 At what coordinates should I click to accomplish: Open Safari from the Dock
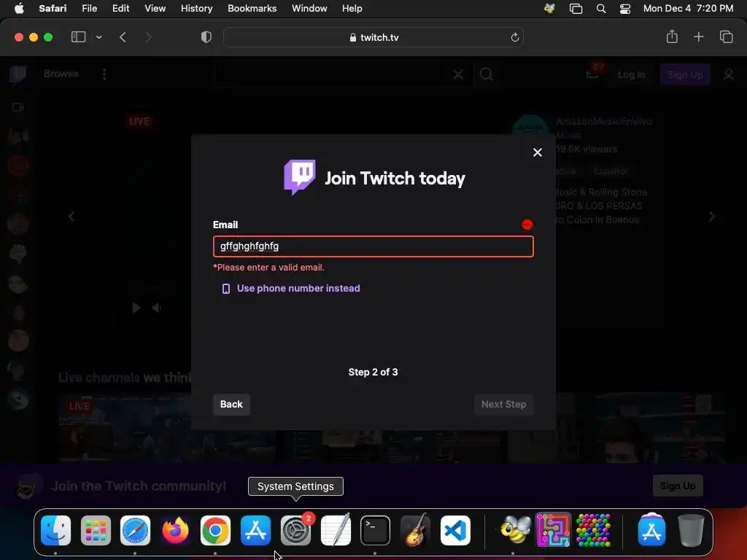(x=135, y=530)
